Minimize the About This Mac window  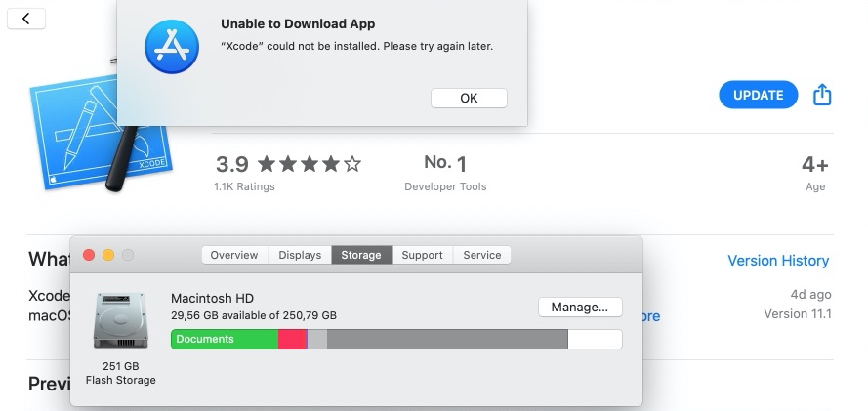coord(108,255)
